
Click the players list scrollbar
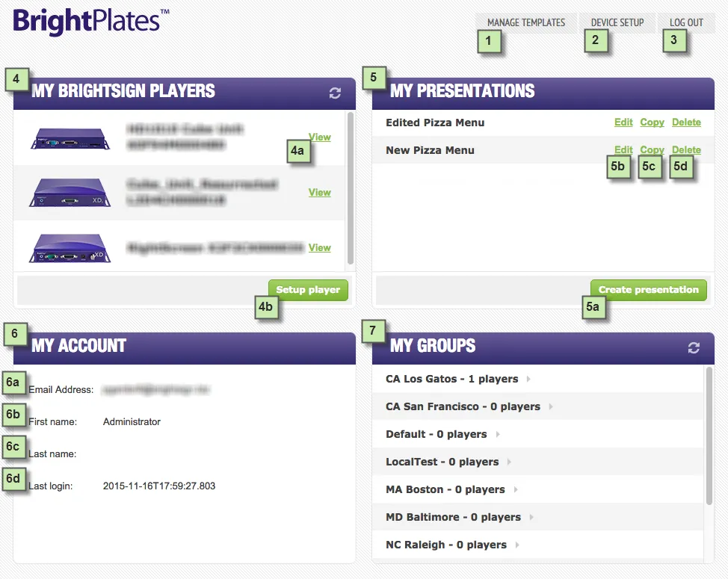tap(351, 188)
